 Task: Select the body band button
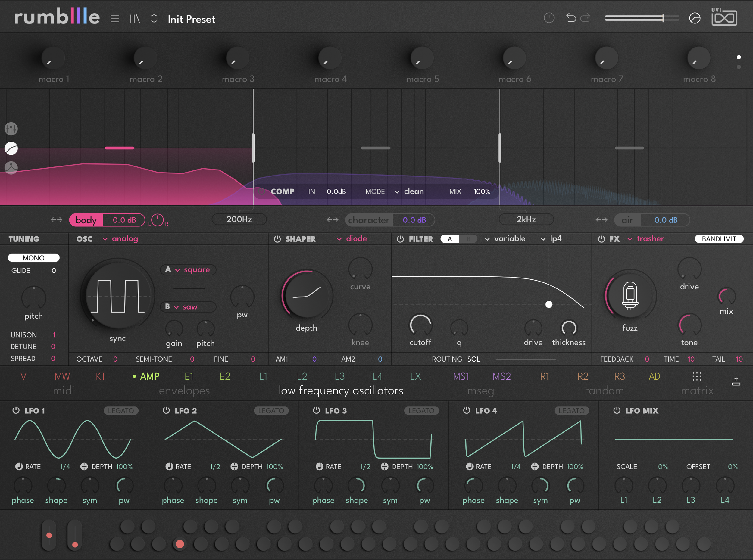pos(86,220)
